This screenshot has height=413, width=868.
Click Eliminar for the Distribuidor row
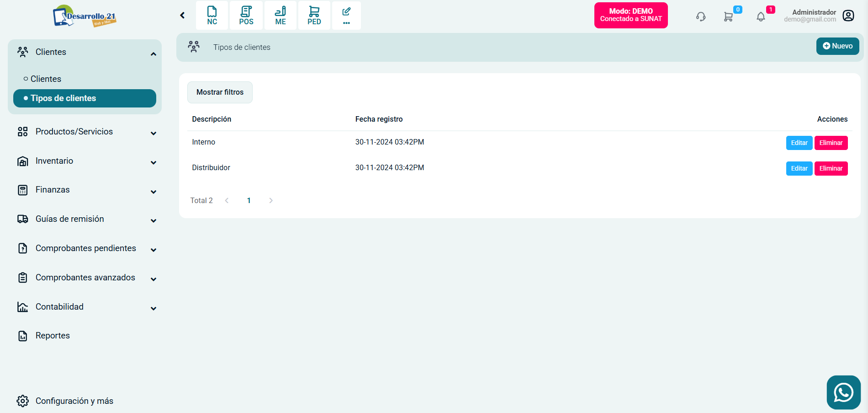(x=831, y=168)
